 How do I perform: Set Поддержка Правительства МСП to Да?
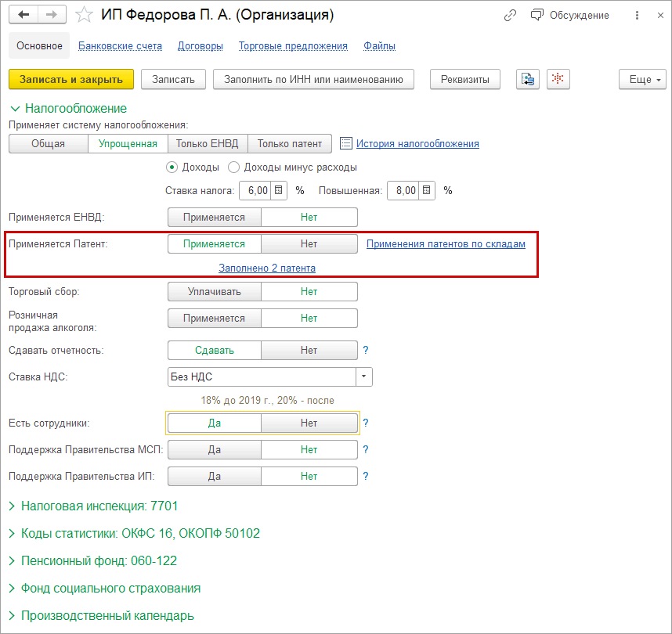coord(215,449)
